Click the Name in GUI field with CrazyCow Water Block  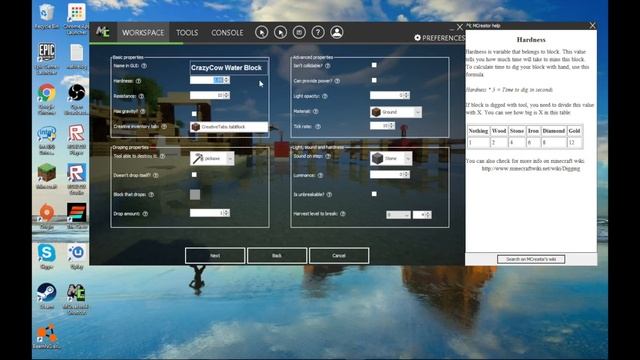pos(229,68)
